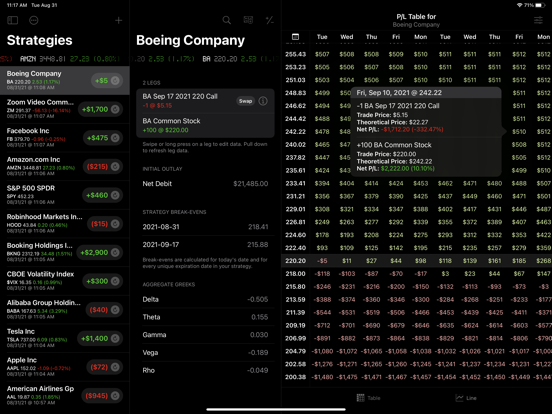
Task: Click the +$1,400 Tesla P/L badge
Action: pos(100,338)
